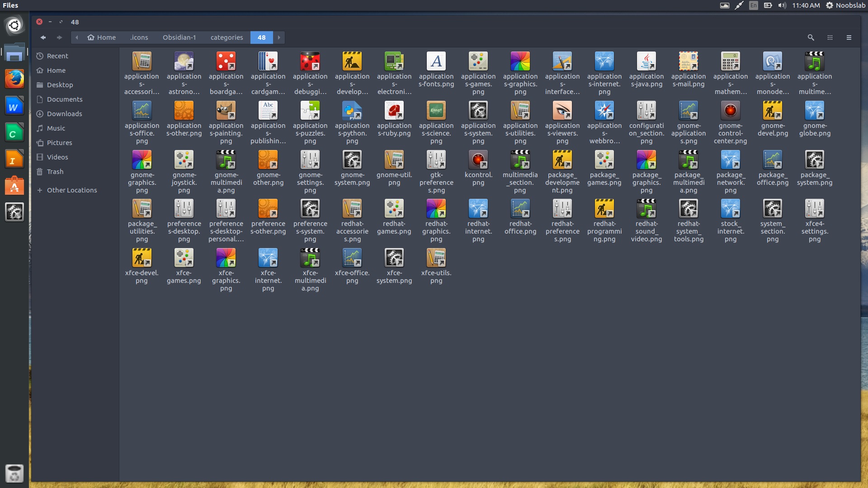Open the applications-games.png icon file
The image size is (868, 488).
coord(478,61)
